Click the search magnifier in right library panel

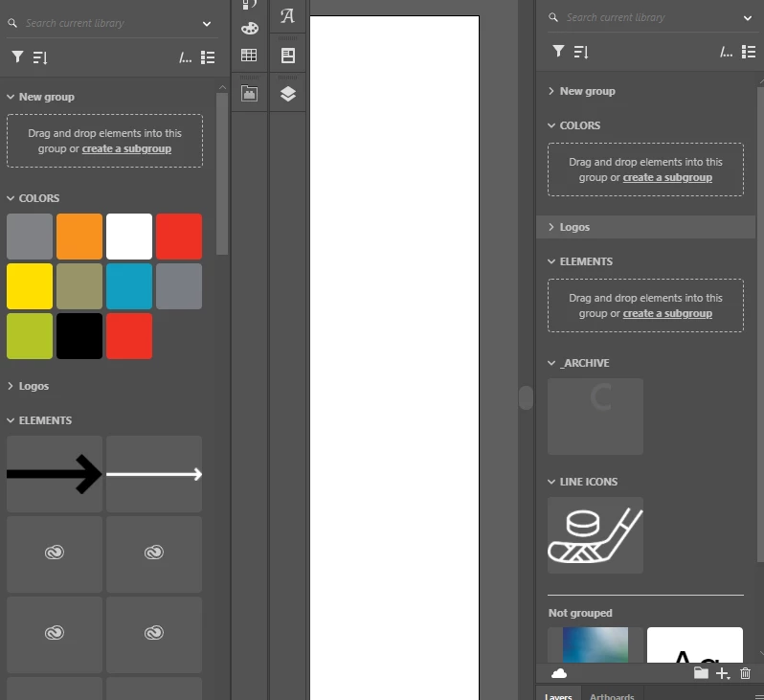[553, 17]
